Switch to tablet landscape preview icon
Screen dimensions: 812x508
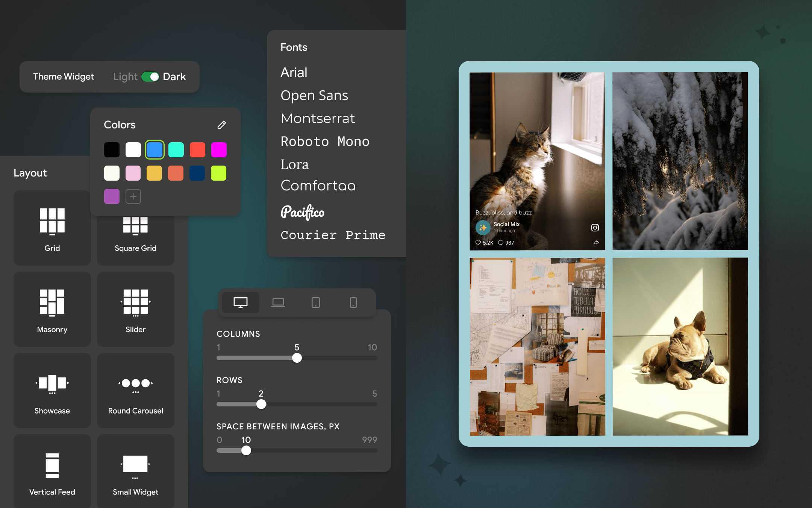click(x=278, y=302)
